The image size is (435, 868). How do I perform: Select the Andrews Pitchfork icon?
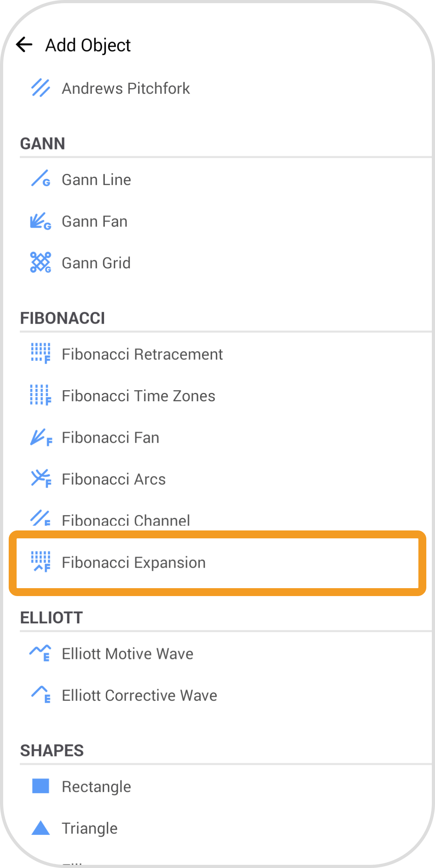click(40, 88)
